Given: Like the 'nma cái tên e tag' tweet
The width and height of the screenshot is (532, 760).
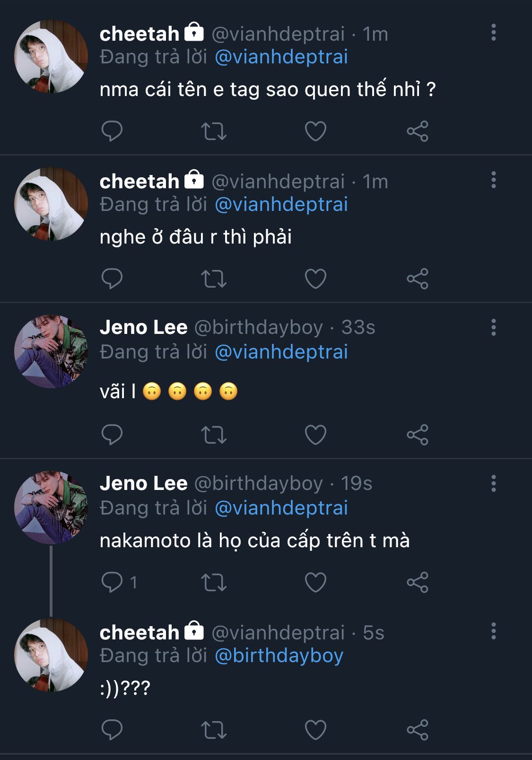Looking at the screenshot, I should pos(315,131).
